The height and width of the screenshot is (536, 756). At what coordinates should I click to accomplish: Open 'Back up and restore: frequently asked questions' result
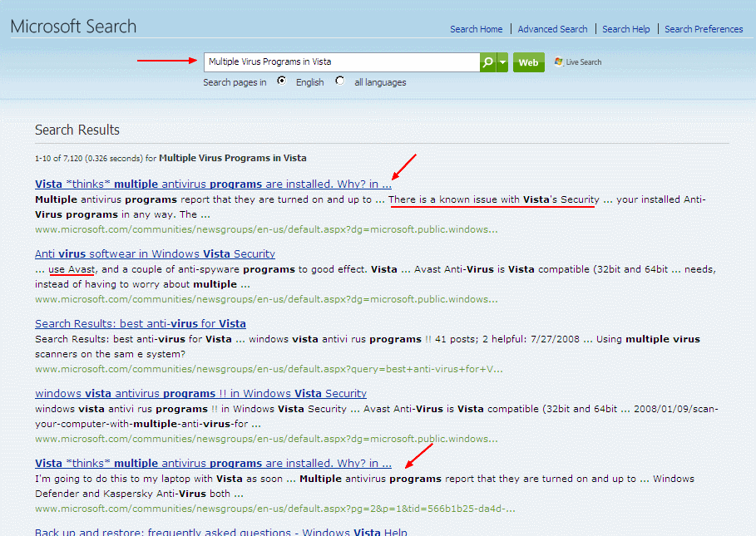[x=221, y=532]
